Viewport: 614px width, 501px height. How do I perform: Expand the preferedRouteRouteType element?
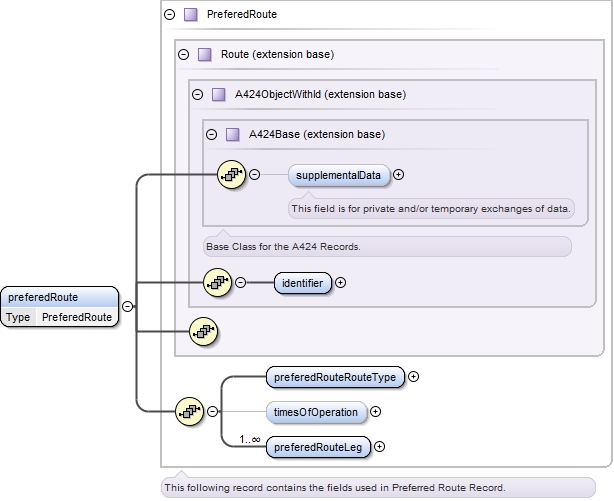tap(414, 377)
